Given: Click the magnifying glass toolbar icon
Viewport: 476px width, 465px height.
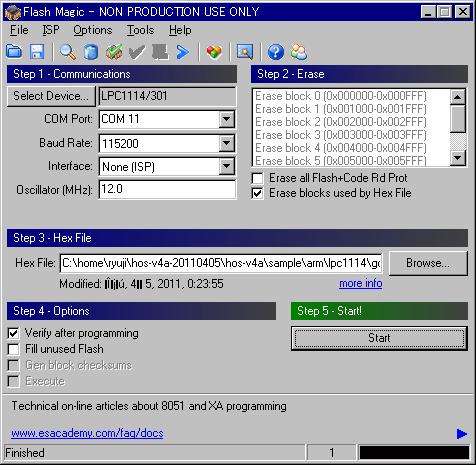Looking at the screenshot, I should 68,52.
